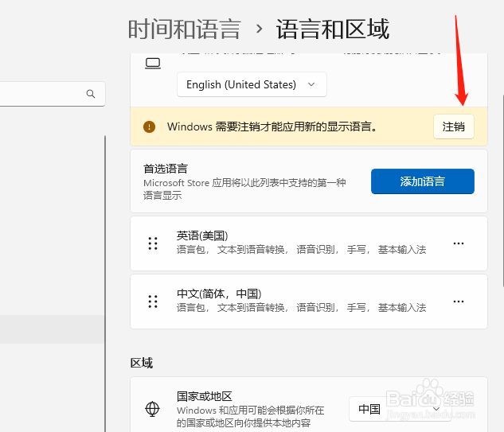Select the 中文(简体，中国) language entry
Screen dimensions: 504x432
click(309, 302)
